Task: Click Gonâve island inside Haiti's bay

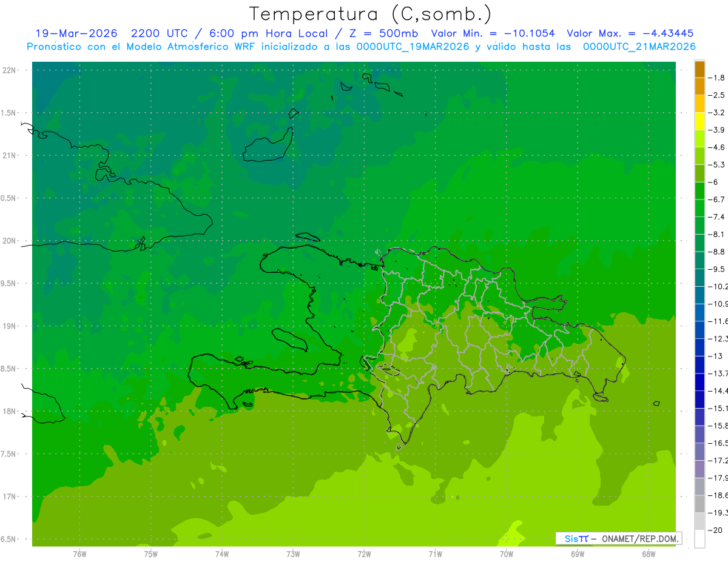Action: (290, 340)
